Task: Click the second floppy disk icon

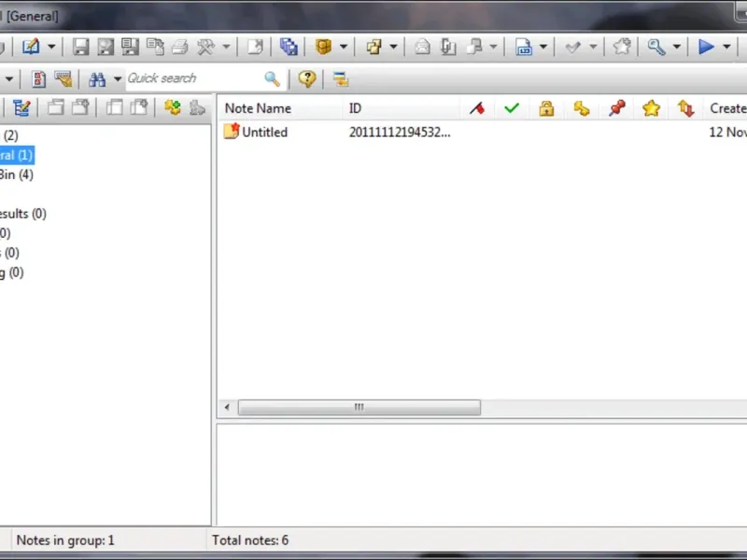Action: (106, 47)
